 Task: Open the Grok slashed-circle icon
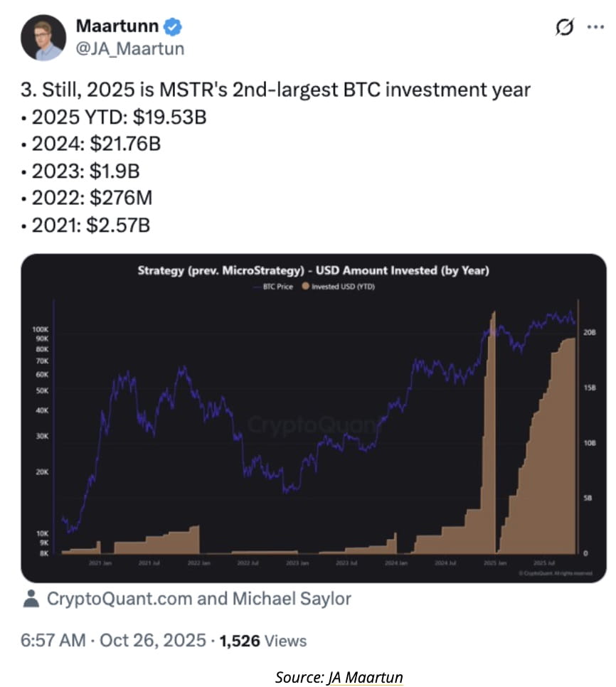[564, 27]
